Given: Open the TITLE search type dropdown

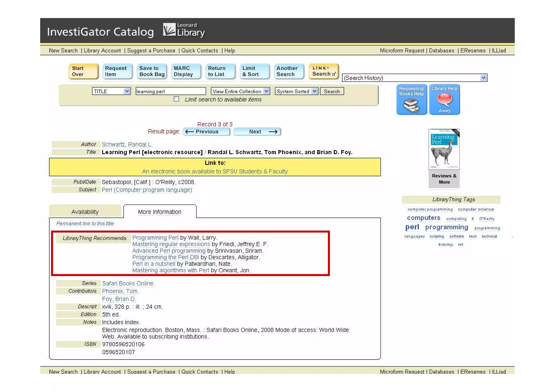Looking at the screenshot, I should point(111,91).
